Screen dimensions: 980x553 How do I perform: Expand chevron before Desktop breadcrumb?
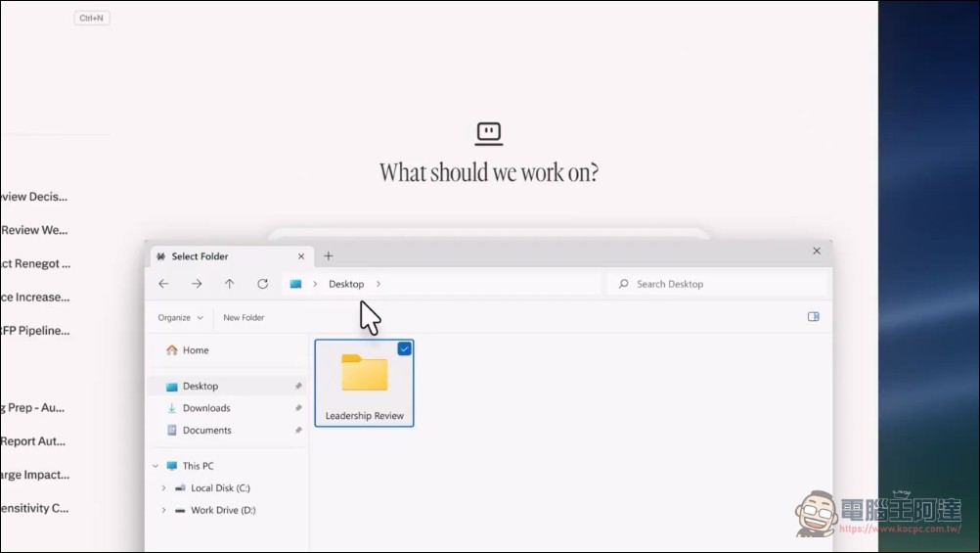(315, 284)
